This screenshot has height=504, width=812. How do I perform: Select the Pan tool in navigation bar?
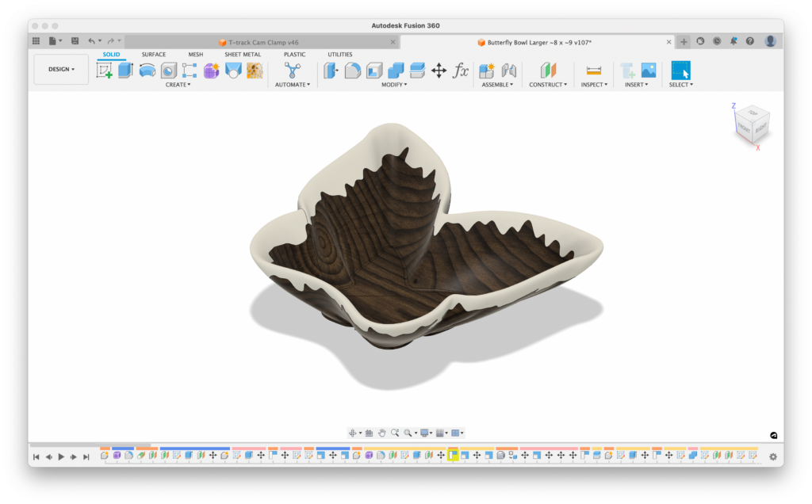pyautogui.click(x=382, y=433)
